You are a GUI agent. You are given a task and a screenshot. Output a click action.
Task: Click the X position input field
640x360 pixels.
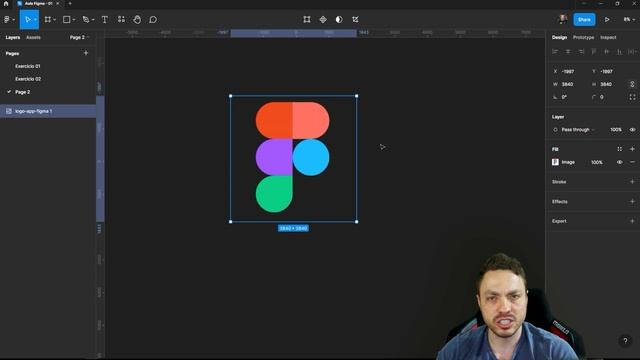click(569, 71)
